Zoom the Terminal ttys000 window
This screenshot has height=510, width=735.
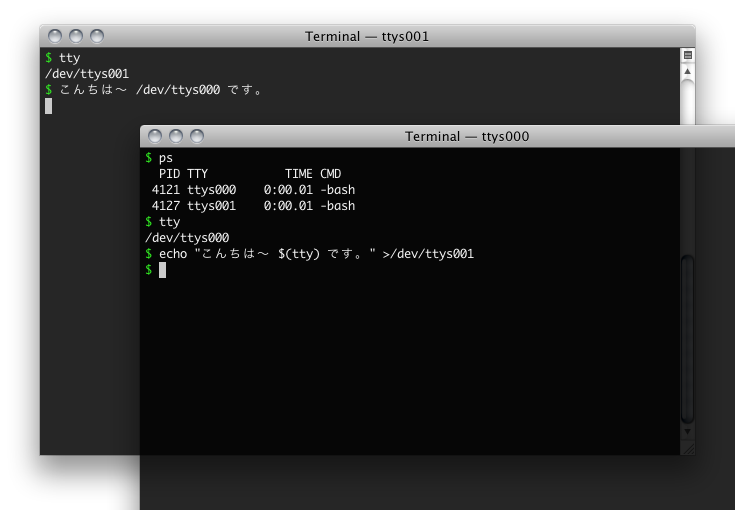(197, 136)
